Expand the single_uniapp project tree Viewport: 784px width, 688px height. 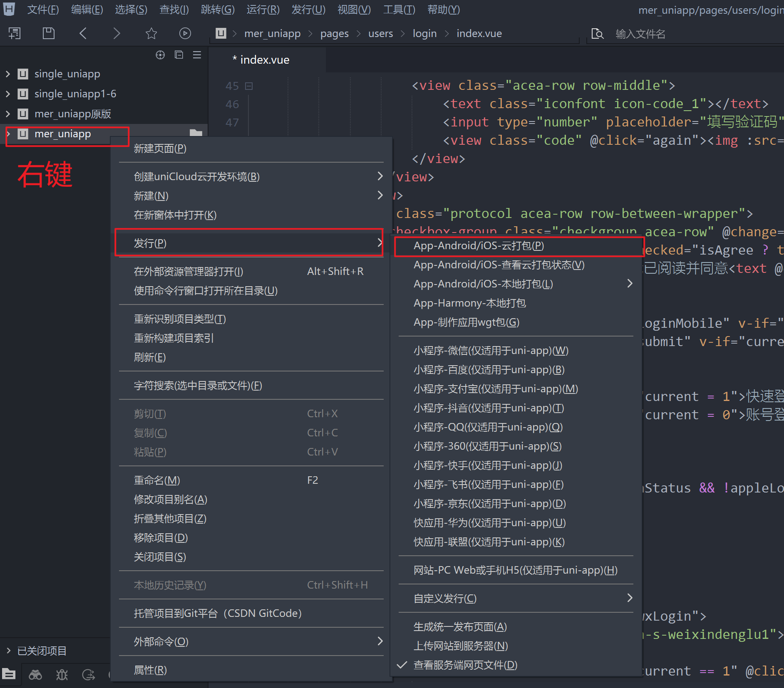click(8, 74)
